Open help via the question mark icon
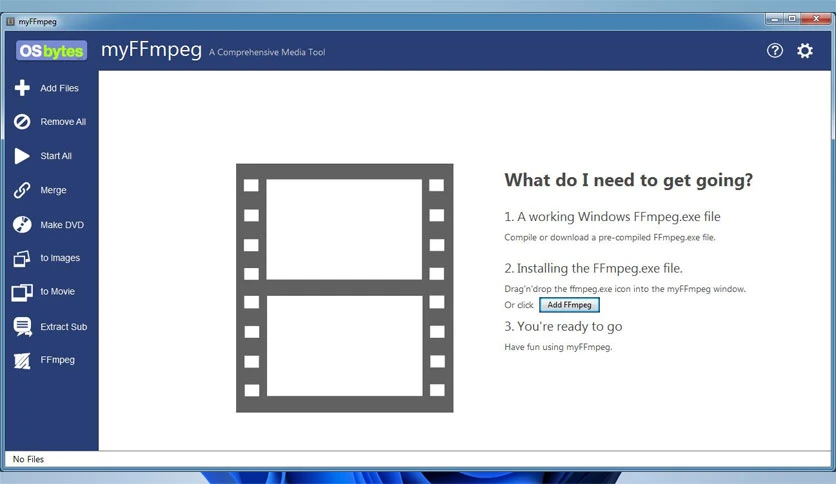The height and width of the screenshot is (484, 836). [x=775, y=51]
